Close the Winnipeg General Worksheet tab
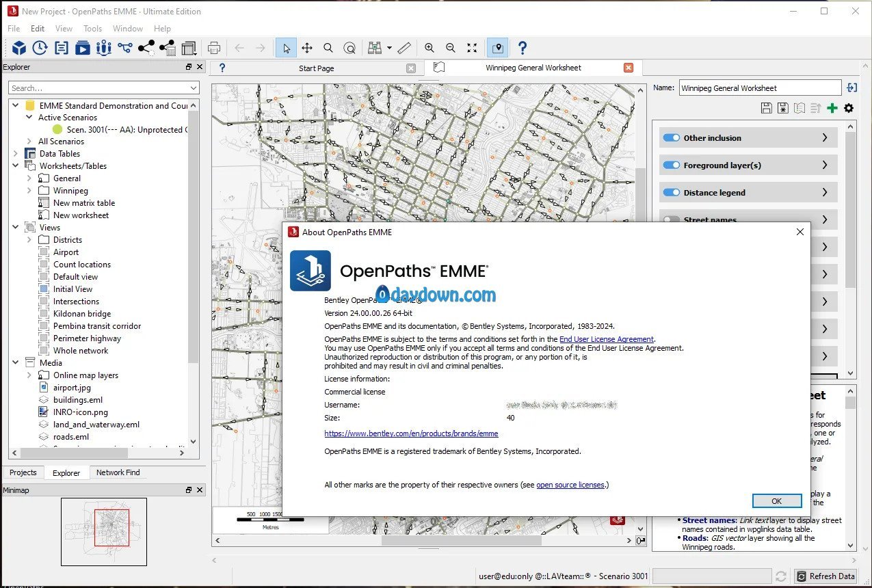The width and height of the screenshot is (872, 588). pyautogui.click(x=629, y=68)
